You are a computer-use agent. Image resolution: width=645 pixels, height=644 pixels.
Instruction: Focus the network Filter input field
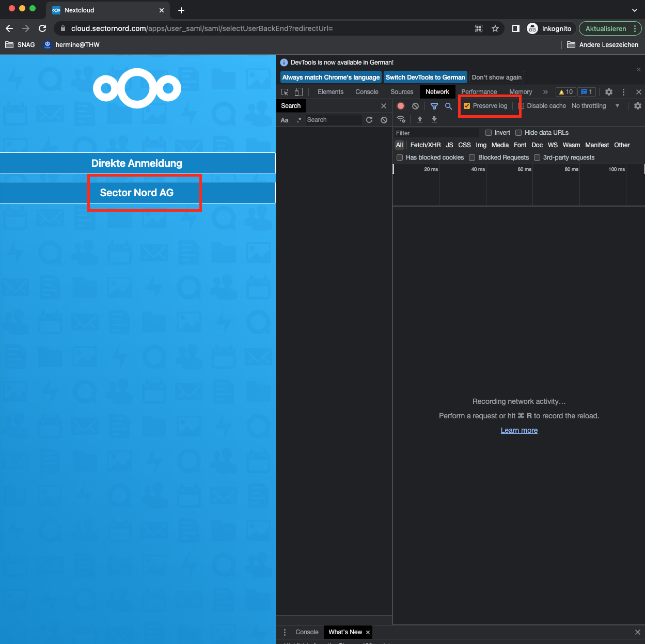437,133
